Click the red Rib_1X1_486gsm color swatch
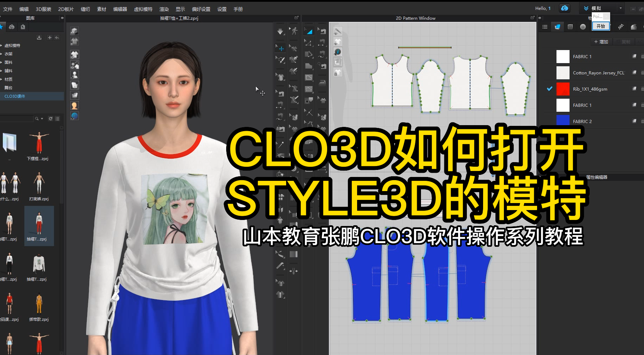 point(563,89)
